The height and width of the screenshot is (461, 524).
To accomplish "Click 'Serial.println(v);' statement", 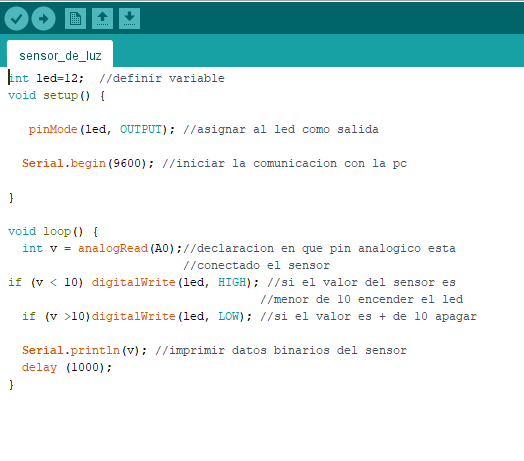I will (x=85, y=351).
